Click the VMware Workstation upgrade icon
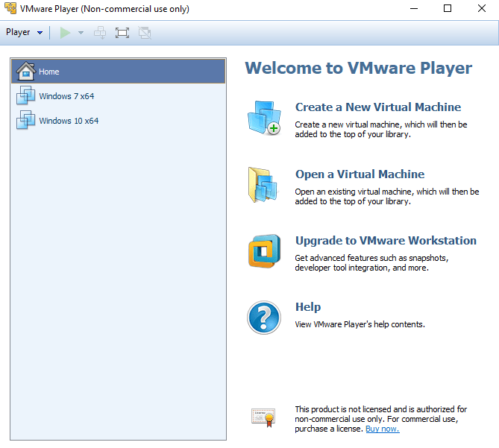The image size is (499, 448). (265, 251)
